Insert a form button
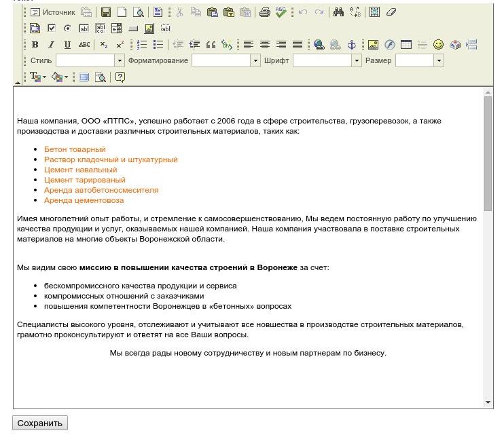 (132, 28)
